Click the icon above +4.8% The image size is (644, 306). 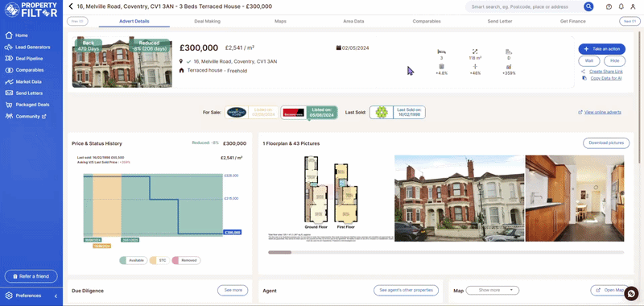(441, 66)
